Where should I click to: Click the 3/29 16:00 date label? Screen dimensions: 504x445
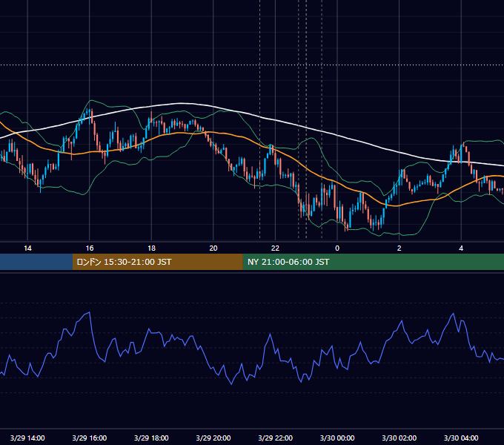point(90,438)
